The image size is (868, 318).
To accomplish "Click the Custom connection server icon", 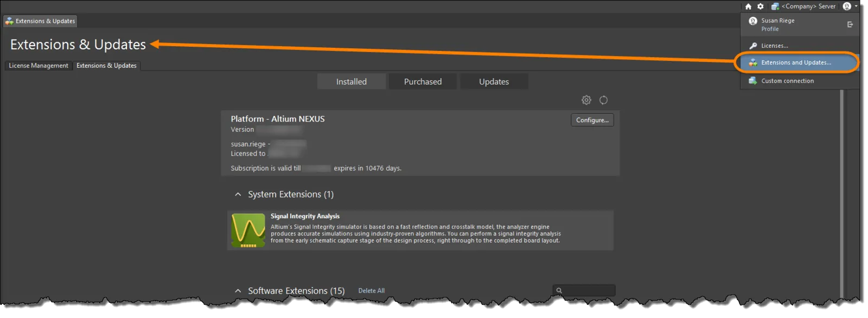I will (x=753, y=81).
